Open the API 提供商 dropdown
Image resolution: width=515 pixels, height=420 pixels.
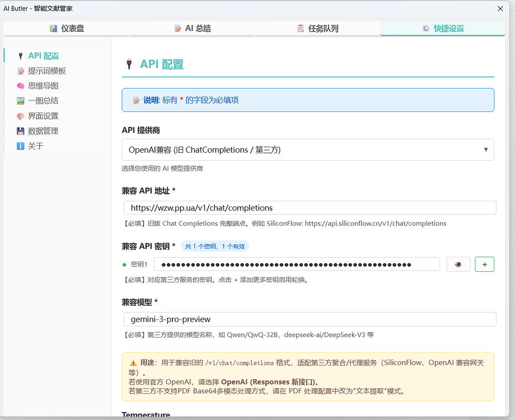(308, 150)
